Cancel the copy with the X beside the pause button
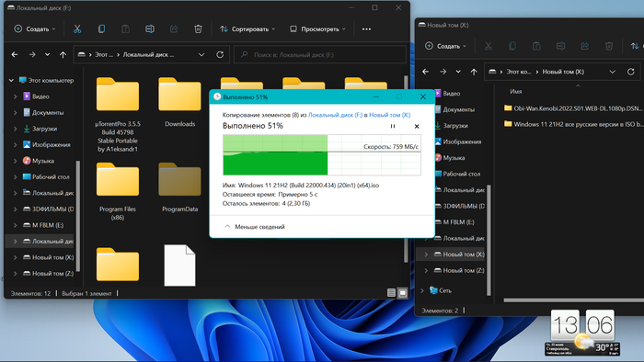 [x=417, y=126]
